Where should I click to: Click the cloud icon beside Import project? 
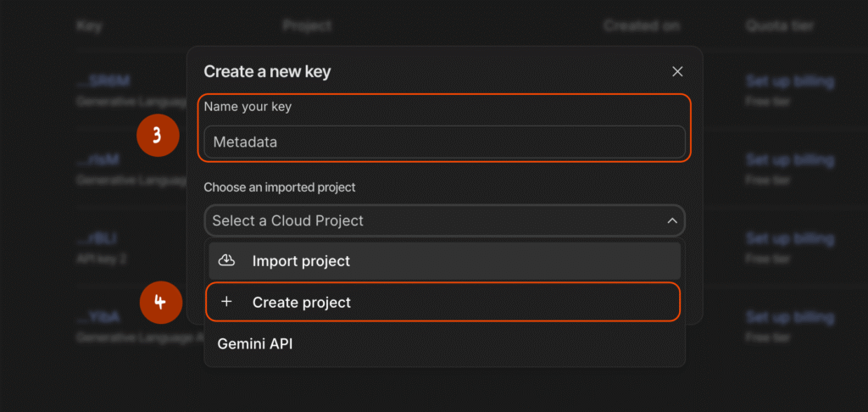pos(226,261)
